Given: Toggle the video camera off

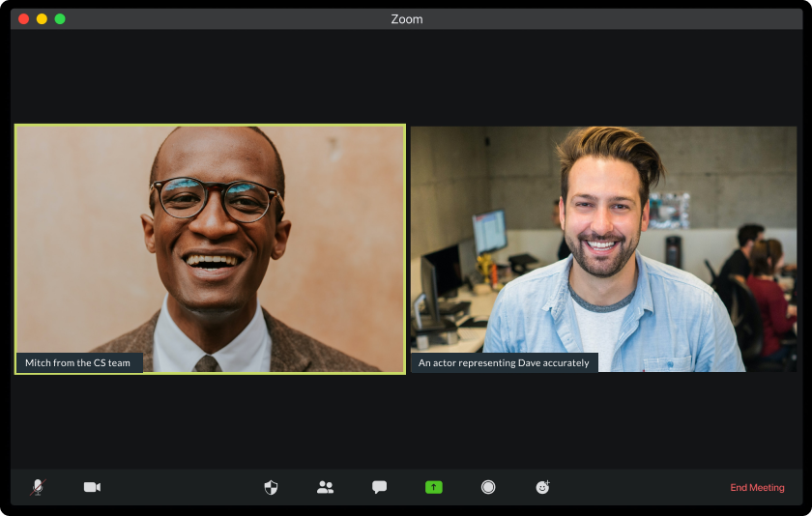Looking at the screenshot, I should (x=92, y=487).
